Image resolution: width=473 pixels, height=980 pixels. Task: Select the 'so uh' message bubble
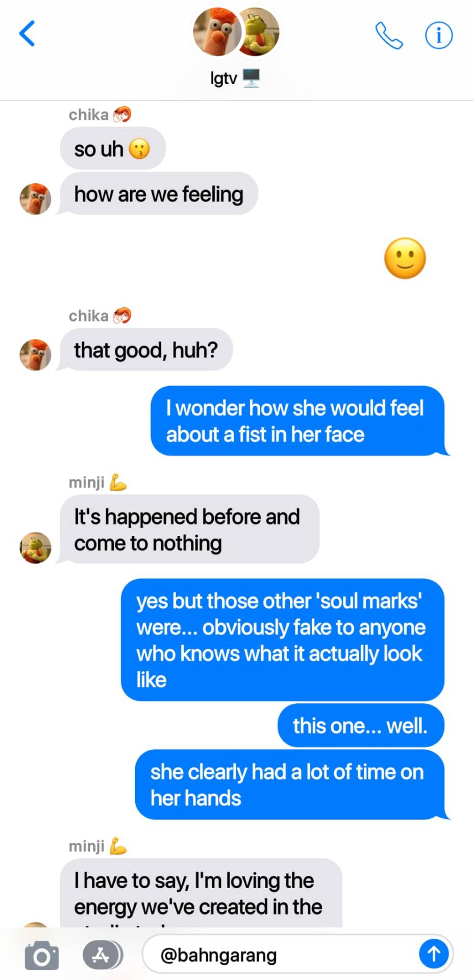(113, 149)
